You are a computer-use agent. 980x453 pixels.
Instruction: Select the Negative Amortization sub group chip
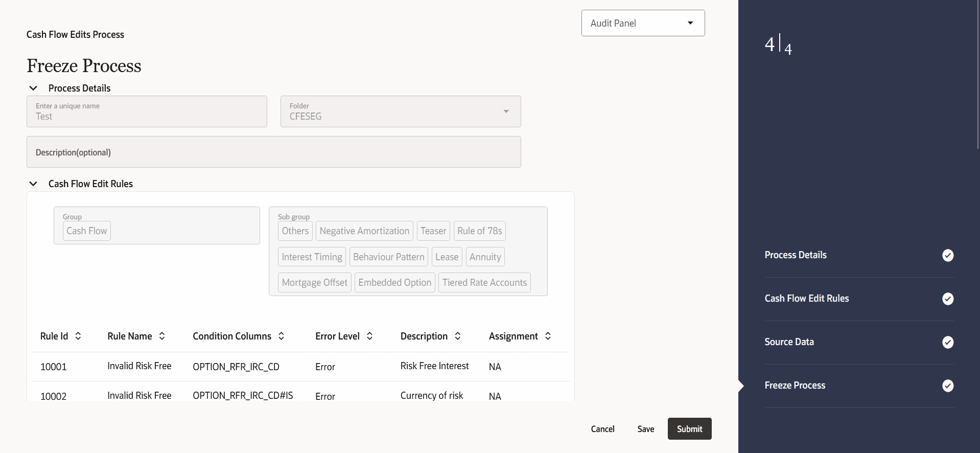click(364, 231)
